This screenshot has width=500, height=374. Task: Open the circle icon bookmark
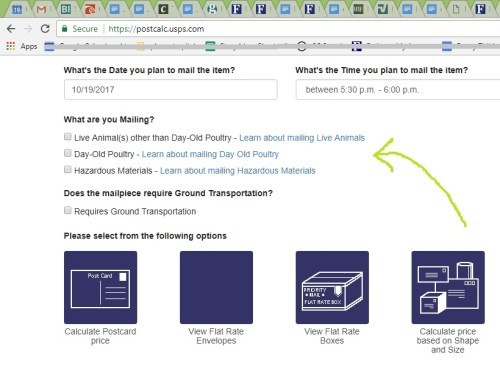(x=302, y=46)
